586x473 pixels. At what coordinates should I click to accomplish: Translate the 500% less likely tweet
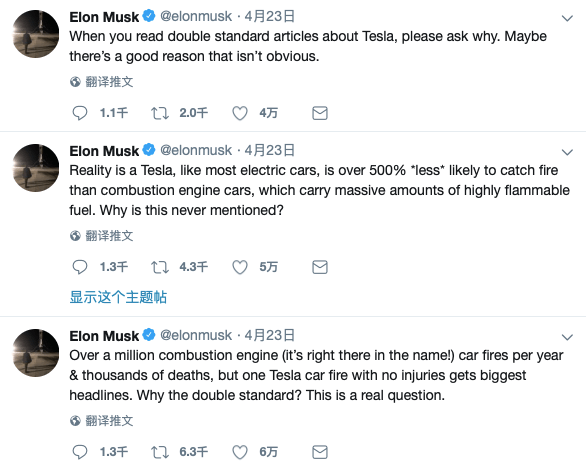pos(102,235)
